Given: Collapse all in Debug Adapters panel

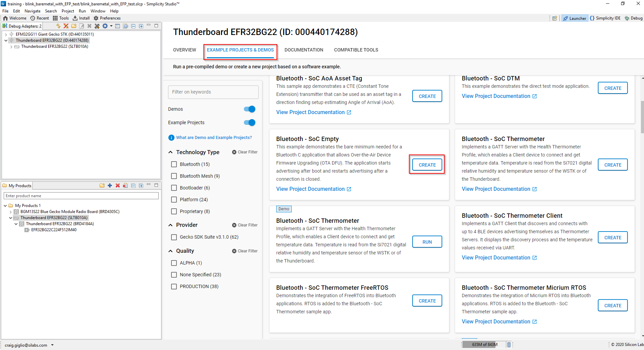Looking at the screenshot, I should click(133, 26).
